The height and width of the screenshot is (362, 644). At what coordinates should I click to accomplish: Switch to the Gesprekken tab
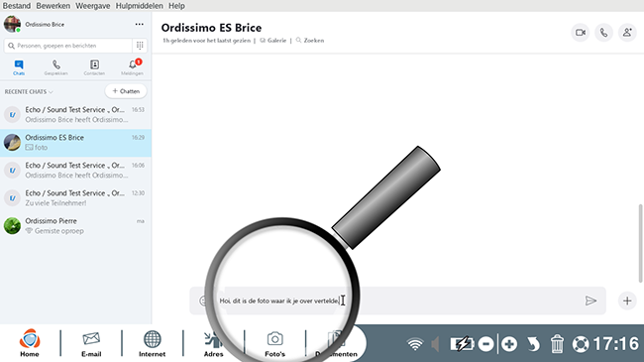55,67
